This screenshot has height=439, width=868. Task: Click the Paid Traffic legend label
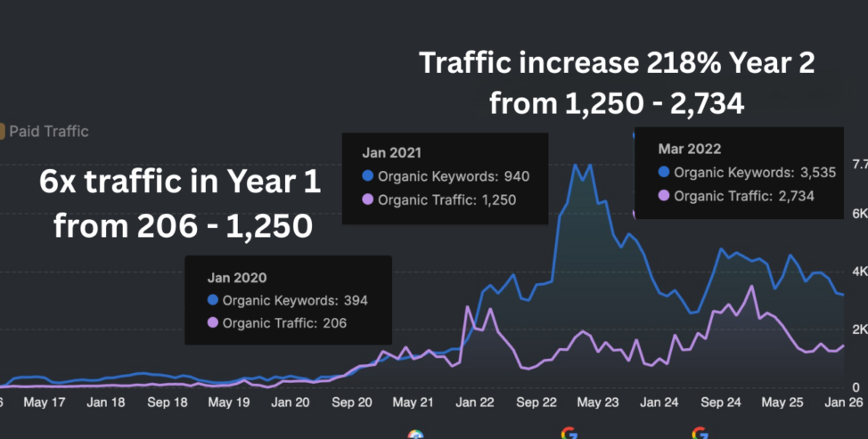coord(49,131)
